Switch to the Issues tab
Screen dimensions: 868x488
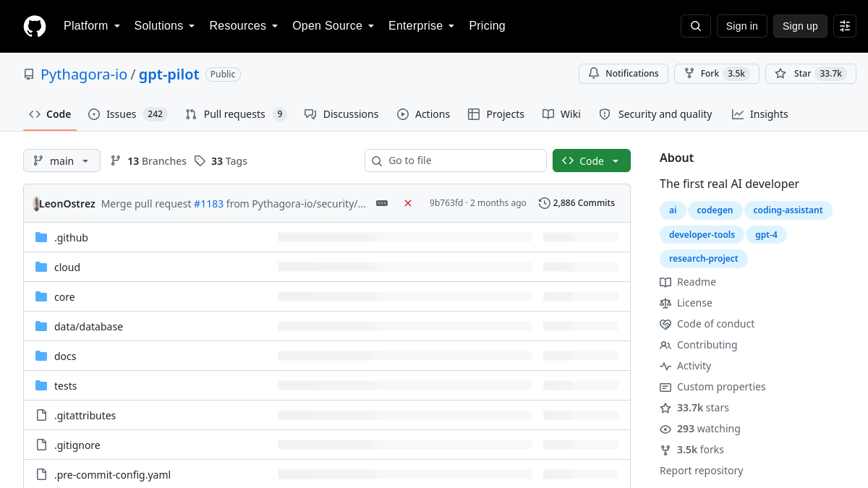(x=127, y=114)
